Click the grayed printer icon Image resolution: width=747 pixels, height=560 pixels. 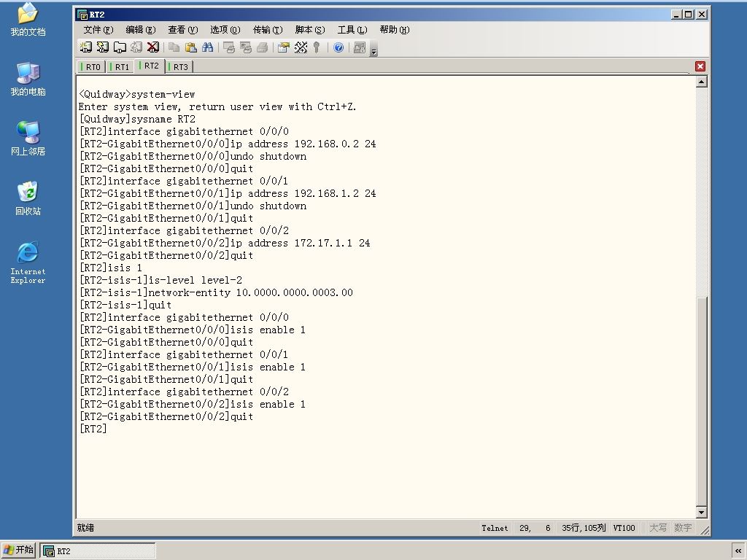pos(263,47)
